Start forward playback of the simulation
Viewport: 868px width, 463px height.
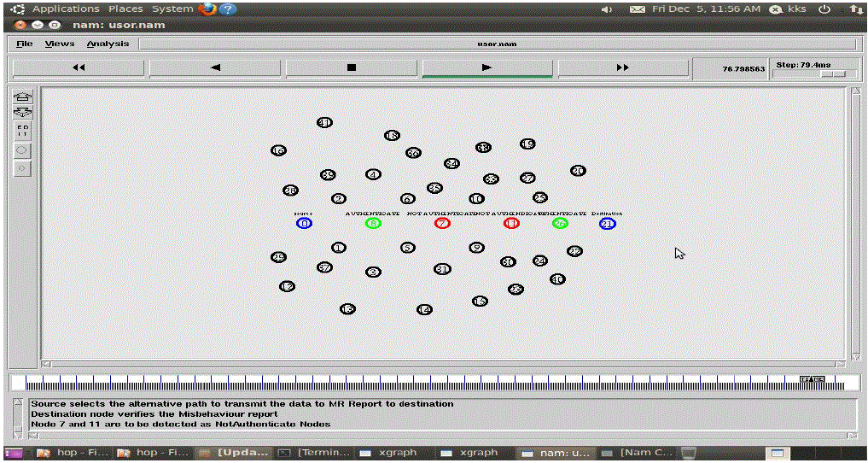click(486, 67)
